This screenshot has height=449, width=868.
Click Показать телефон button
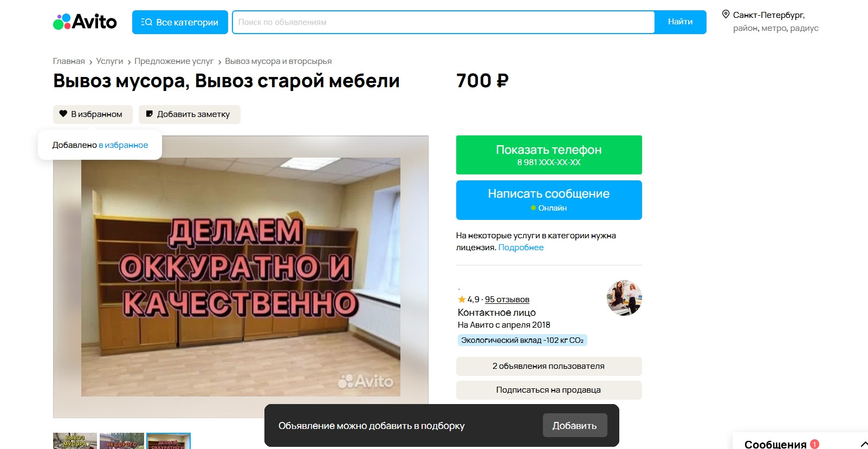pyautogui.click(x=549, y=155)
